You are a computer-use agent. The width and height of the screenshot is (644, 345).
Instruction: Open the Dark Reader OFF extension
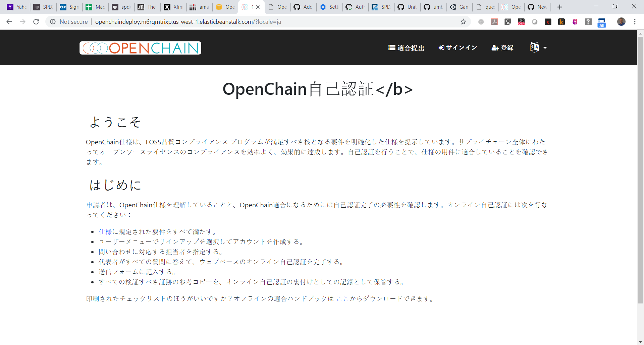(521, 22)
